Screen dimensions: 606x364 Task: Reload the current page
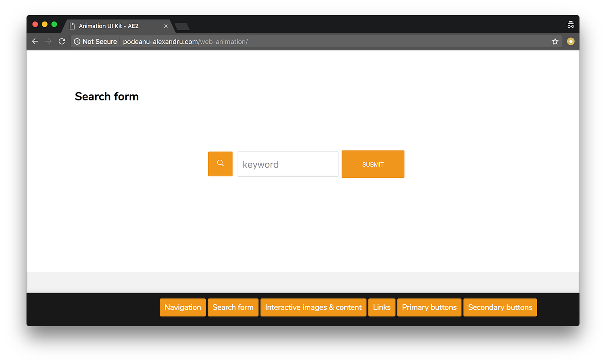(x=61, y=41)
